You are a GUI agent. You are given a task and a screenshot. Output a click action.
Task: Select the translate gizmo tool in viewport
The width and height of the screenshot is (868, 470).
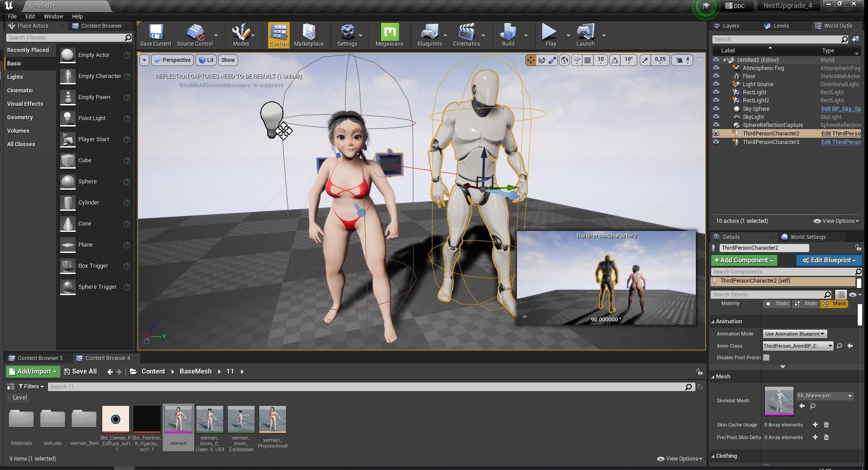pos(530,60)
